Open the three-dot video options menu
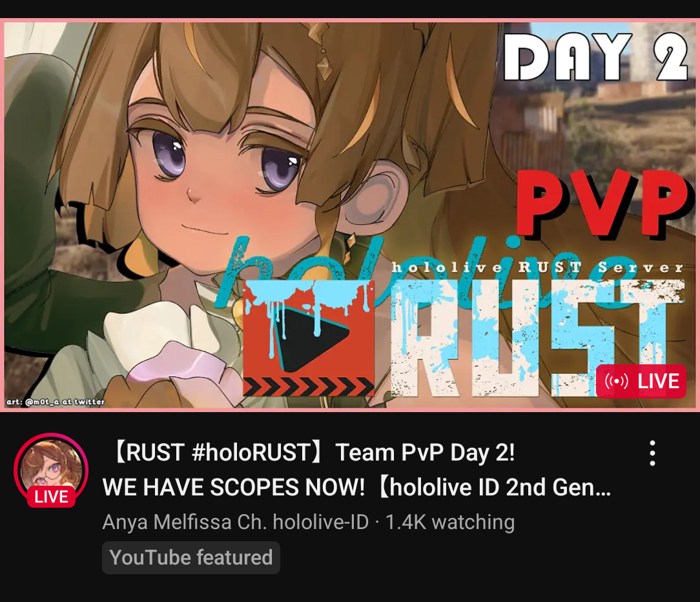The width and height of the screenshot is (700, 602). (652, 453)
